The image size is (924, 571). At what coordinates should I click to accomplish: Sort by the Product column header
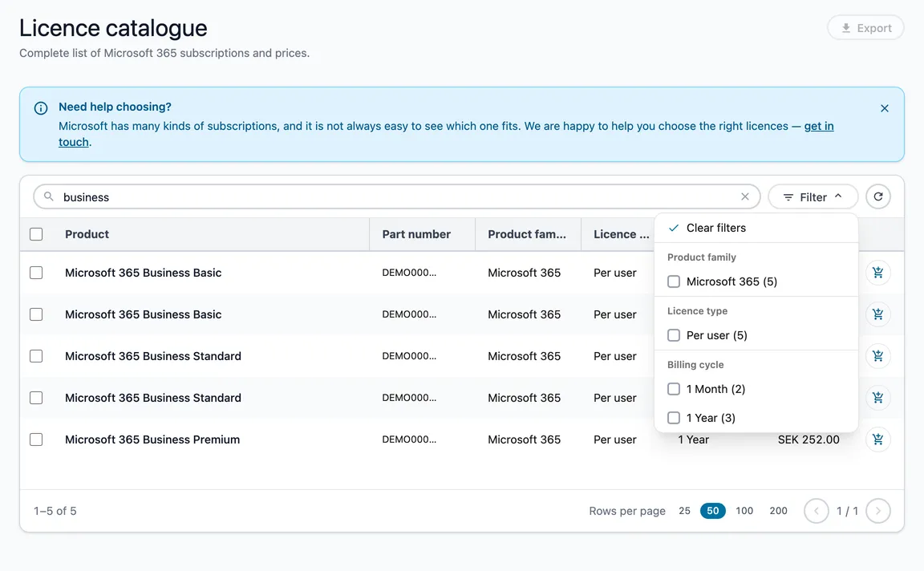[x=87, y=234]
